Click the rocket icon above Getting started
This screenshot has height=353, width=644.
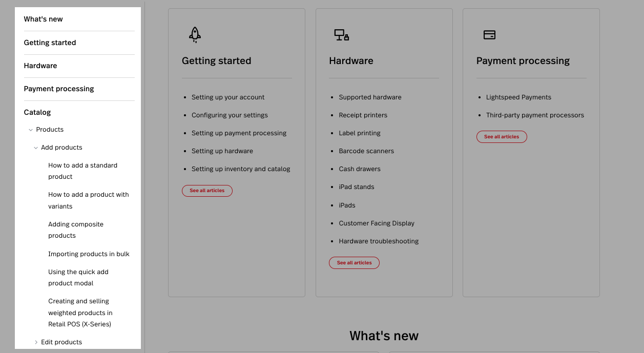click(195, 35)
